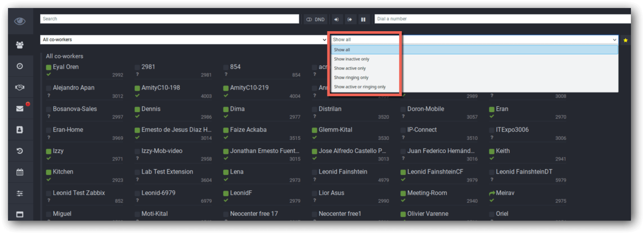Choose Show active only from list
The image size is (644, 234).
tap(350, 68)
